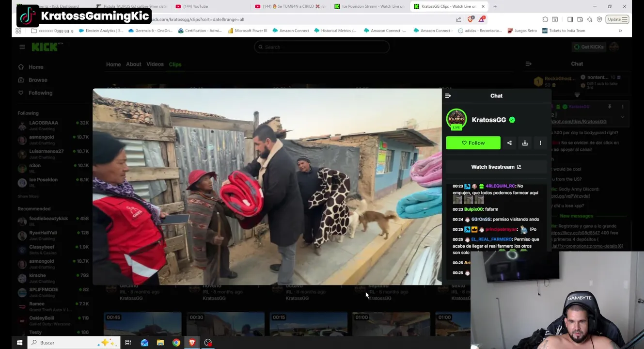Viewport: 644px width, 349px height.
Task: Open Luisormenoa27 channel from Following list
Action: pos(53,154)
